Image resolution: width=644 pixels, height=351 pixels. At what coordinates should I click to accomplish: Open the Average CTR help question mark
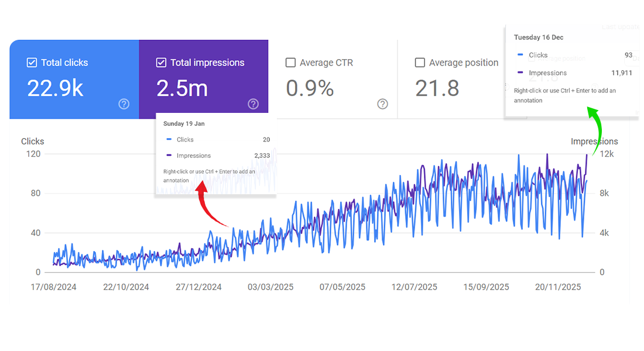[382, 104]
